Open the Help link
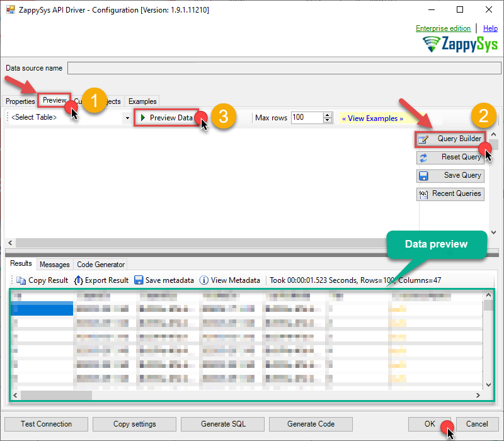504x441 pixels. pyautogui.click(x=490, y=28)
